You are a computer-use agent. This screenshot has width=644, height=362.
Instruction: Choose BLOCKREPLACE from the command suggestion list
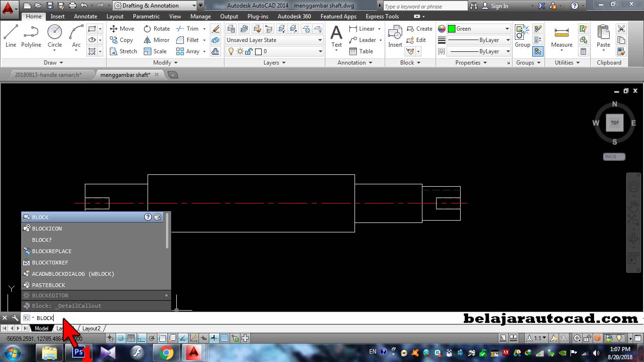pos(52,251)
